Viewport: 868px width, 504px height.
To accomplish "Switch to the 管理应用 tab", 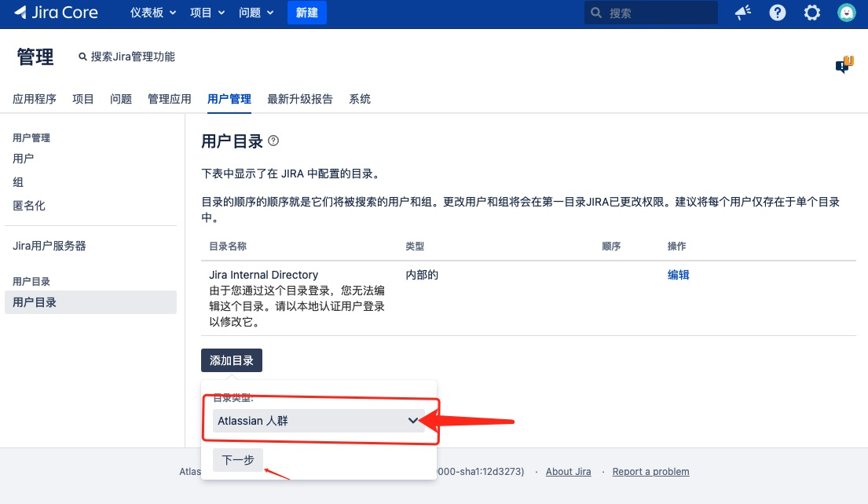I will 170,99.
